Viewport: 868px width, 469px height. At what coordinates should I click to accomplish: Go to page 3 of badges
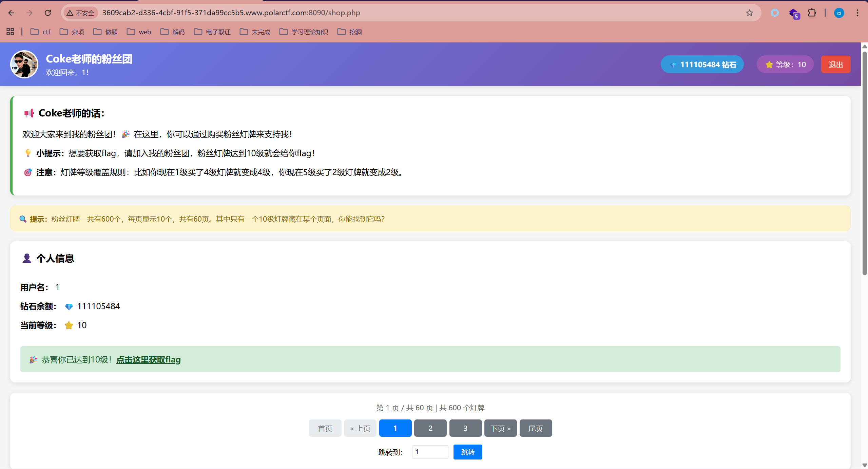[465, 428]
